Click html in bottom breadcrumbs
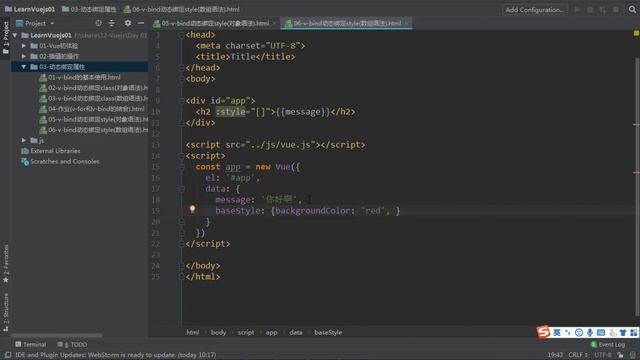The width and height of the screenshot is (640, 360). coord(193,332)
